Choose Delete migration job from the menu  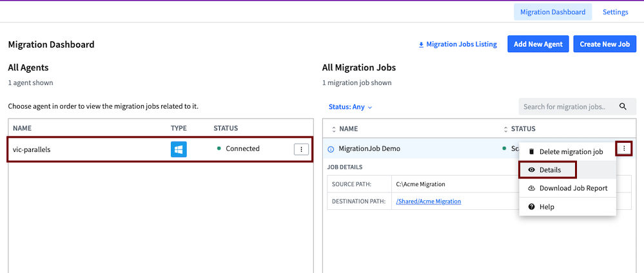567,151
